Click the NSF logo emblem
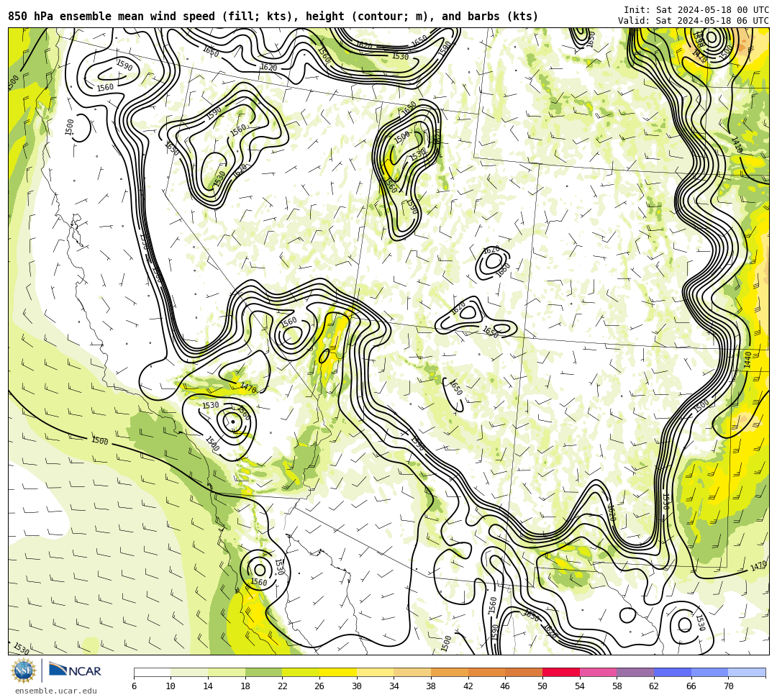This screenshot has width=777, height=700. (x=24, y=672)
